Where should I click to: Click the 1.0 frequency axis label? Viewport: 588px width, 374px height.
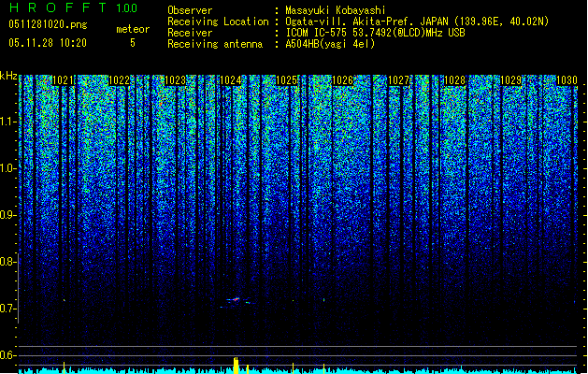[7, 168]
